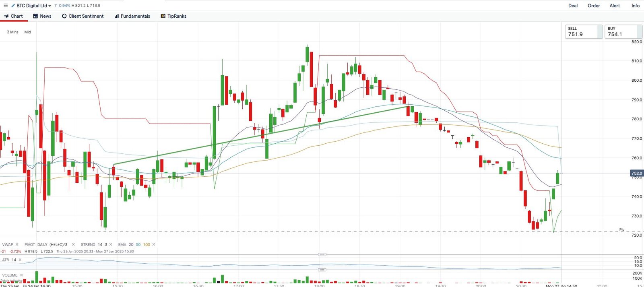Expand the BTC Digital Ltd instrument dropdown

50,6
